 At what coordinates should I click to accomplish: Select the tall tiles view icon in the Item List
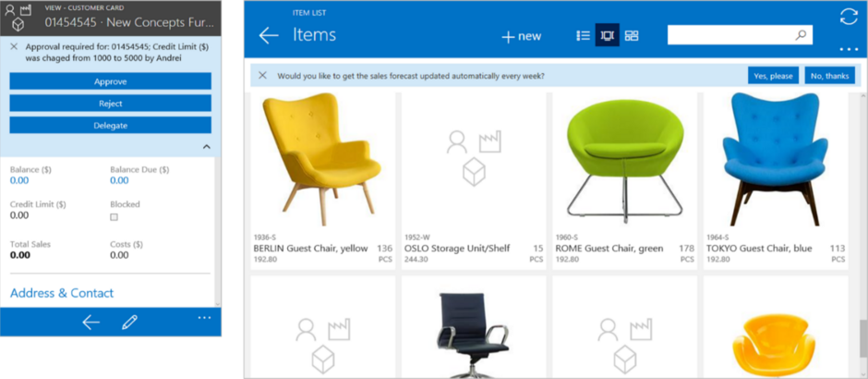tap(608, 35)
